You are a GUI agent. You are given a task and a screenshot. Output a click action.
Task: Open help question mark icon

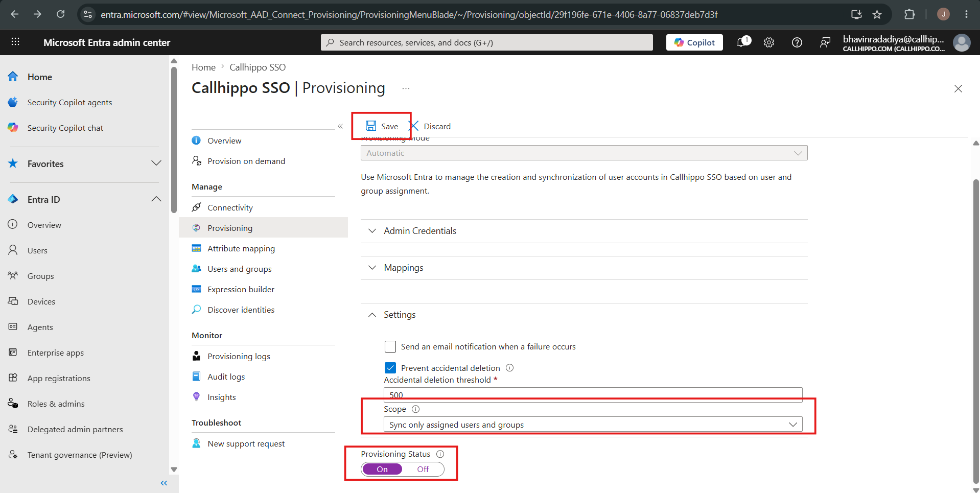[x=797, y=42]
